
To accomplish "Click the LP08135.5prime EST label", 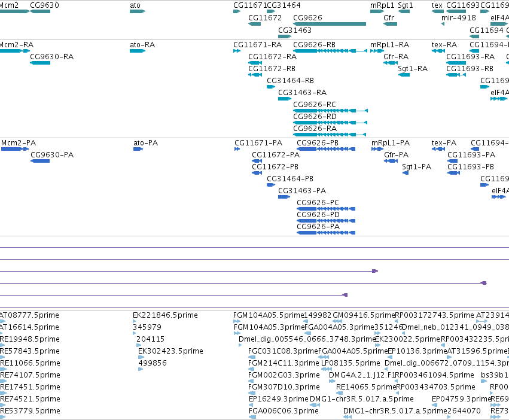I will click(x=350, y=363).
